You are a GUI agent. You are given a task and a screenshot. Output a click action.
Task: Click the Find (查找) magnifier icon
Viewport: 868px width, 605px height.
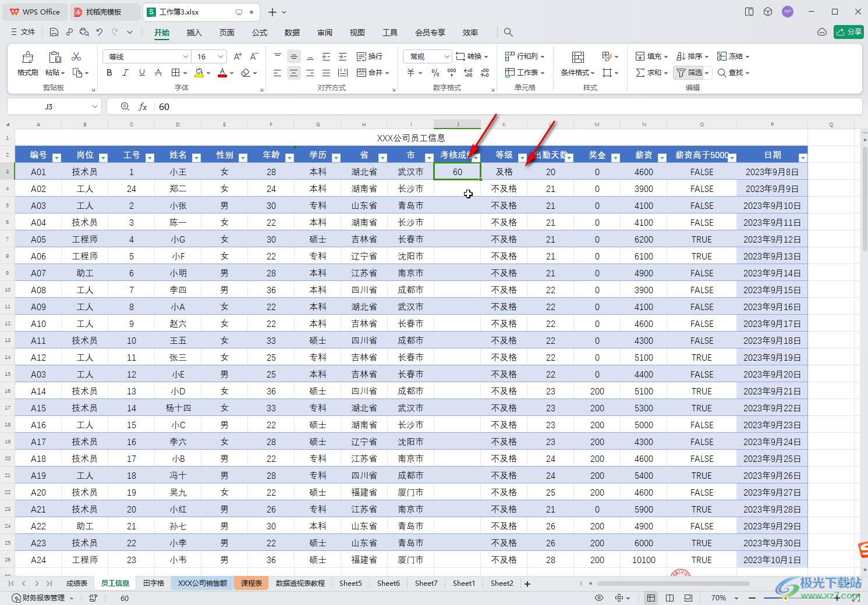722,73
